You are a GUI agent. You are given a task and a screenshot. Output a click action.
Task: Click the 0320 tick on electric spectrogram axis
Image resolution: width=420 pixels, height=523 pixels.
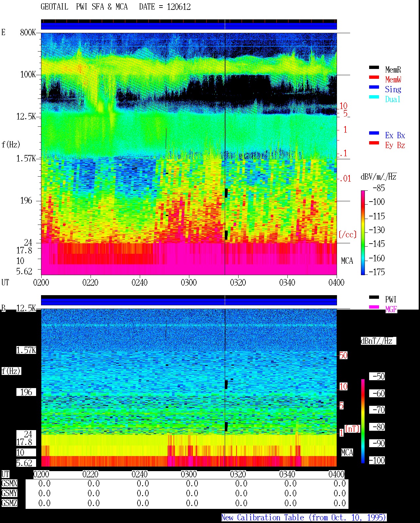(x=238, y=283)
